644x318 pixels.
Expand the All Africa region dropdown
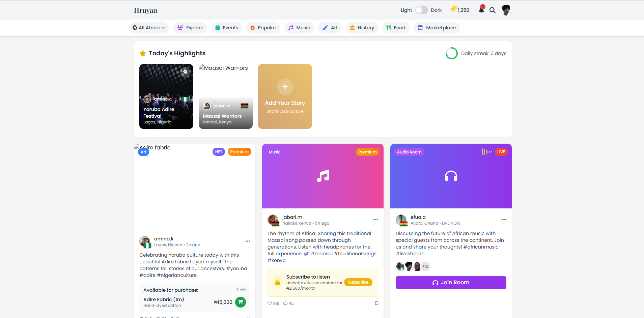click(149, 28)
